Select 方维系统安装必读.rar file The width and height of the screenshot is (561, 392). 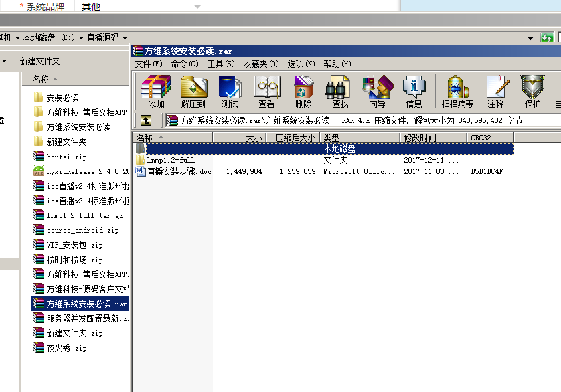click(x=80, y=304)
